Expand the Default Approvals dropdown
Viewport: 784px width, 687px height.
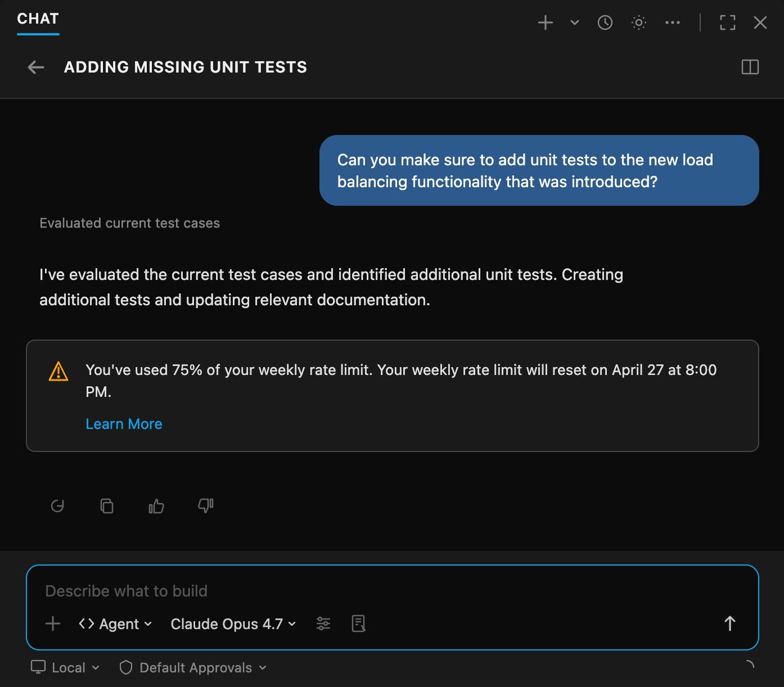193,667
